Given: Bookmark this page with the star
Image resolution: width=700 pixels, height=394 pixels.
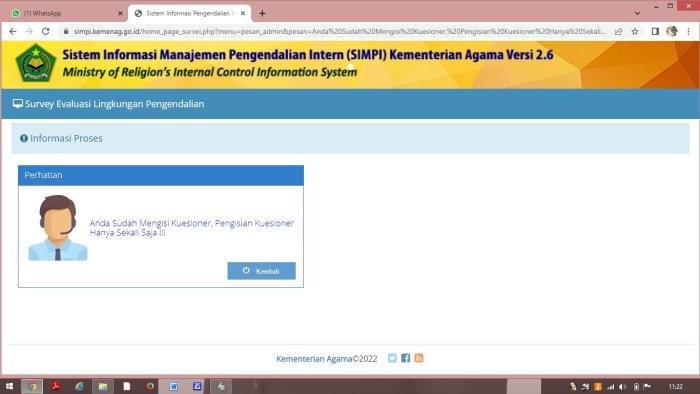Looking at the screenshot, I should pyautogui.click(x=635, y=31).
